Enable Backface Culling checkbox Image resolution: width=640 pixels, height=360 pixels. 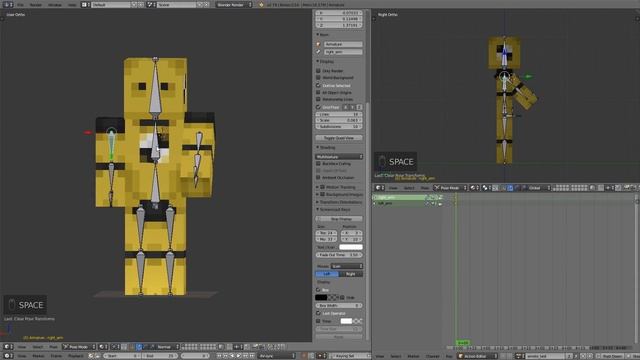click(318, 163)
